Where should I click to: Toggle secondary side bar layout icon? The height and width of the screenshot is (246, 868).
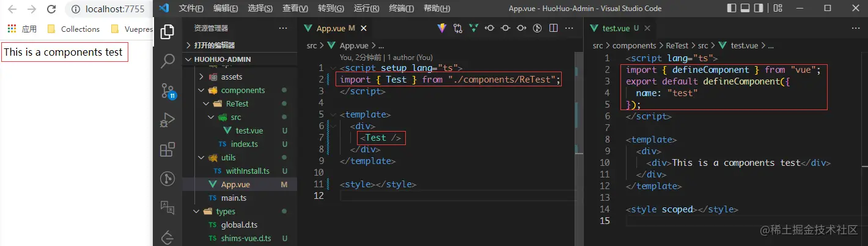(759, 9)
